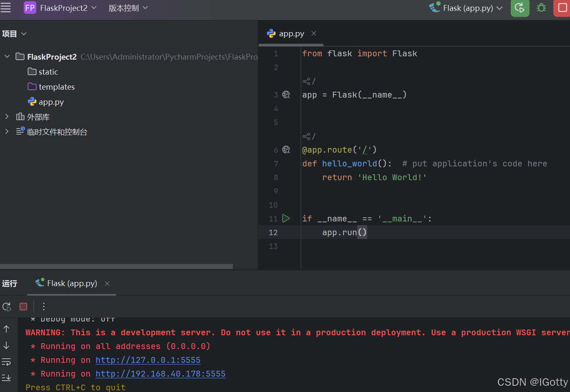The height and width of the screenshot is (392, 570).
Task: Click the Flask import on line 1
Action: [404, 53]
